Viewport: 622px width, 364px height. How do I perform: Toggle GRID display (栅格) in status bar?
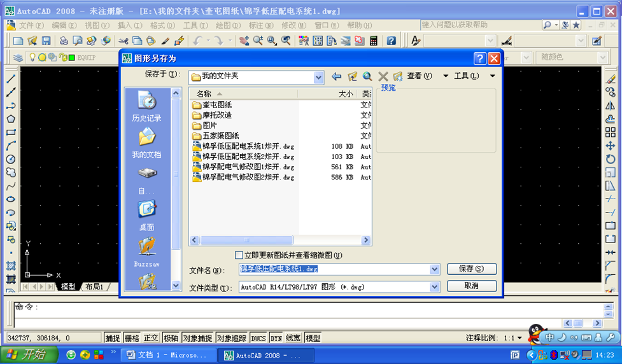132,338
